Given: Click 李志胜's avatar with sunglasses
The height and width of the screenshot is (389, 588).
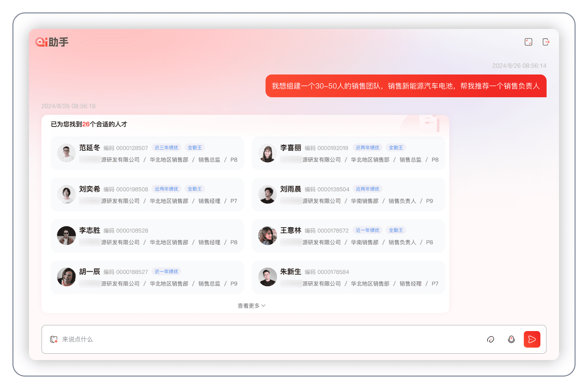Looking at the screenshot, I should [x=66, y=236].
